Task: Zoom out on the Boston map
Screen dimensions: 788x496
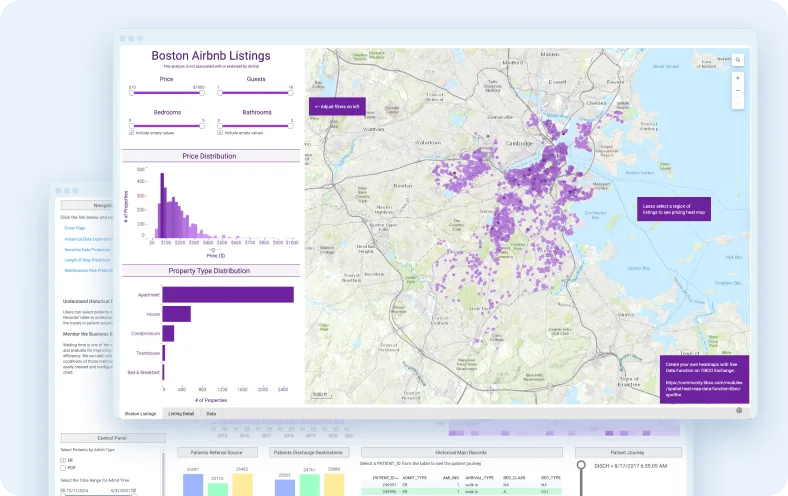Action: click(x=738, y=90)
